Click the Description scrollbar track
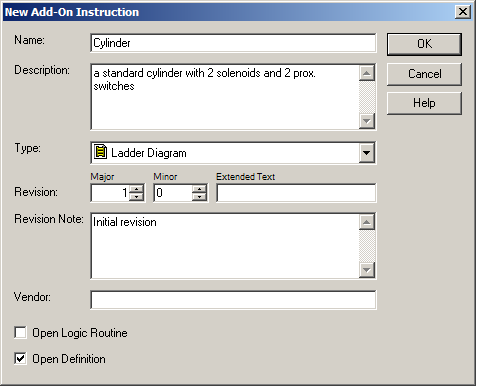Viewport: 477px width, 387px height. coord(367,97)
